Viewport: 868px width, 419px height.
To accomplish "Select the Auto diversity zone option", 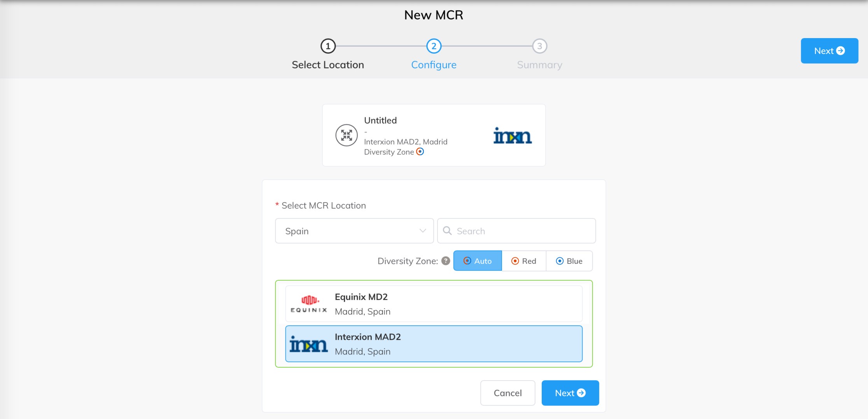I will coord(478,261).
